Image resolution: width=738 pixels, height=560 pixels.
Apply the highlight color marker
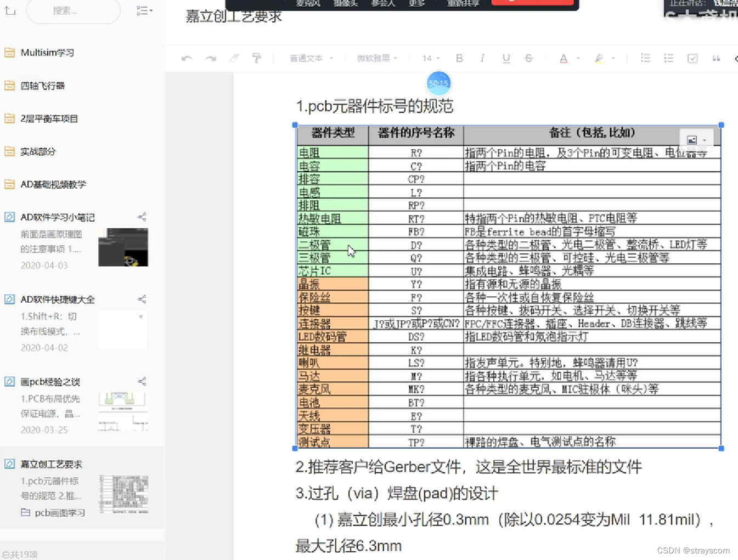599,58
